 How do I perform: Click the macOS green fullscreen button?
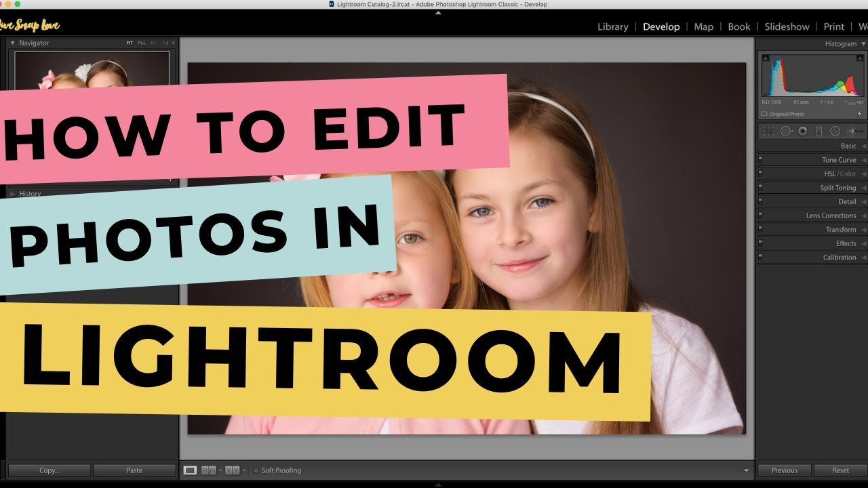[x=17, y=4]
